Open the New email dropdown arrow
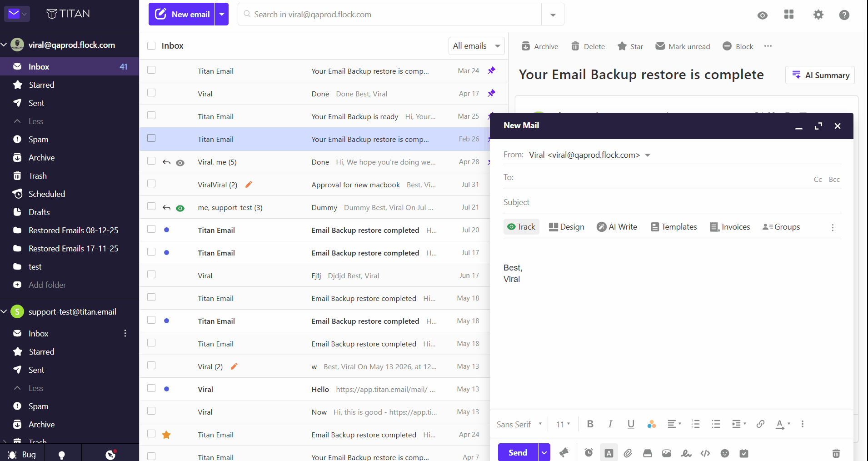Image resolution: width=868 pixels, height=461 pixels. (x=222, y=14)
